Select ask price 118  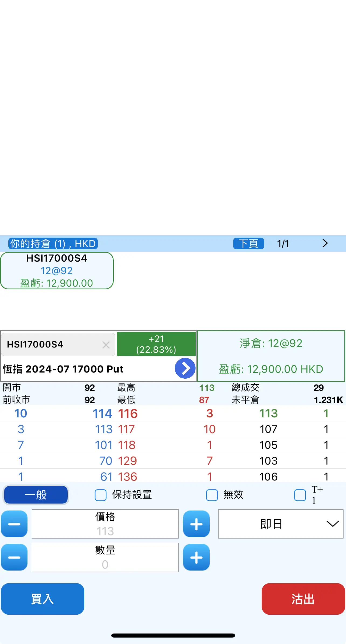click(127, 445)
